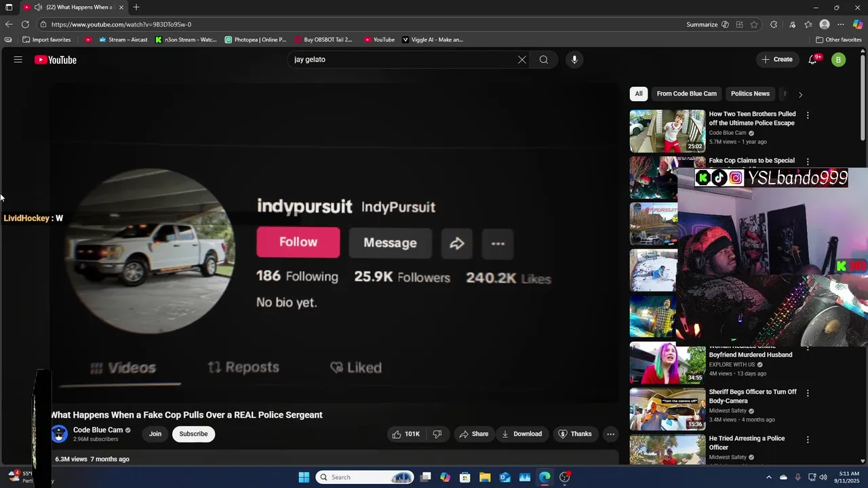The height and width of the screenshot is (488, 868).
Task: Click the Create button
Action: pyautogui.click(x=777, y=60)
